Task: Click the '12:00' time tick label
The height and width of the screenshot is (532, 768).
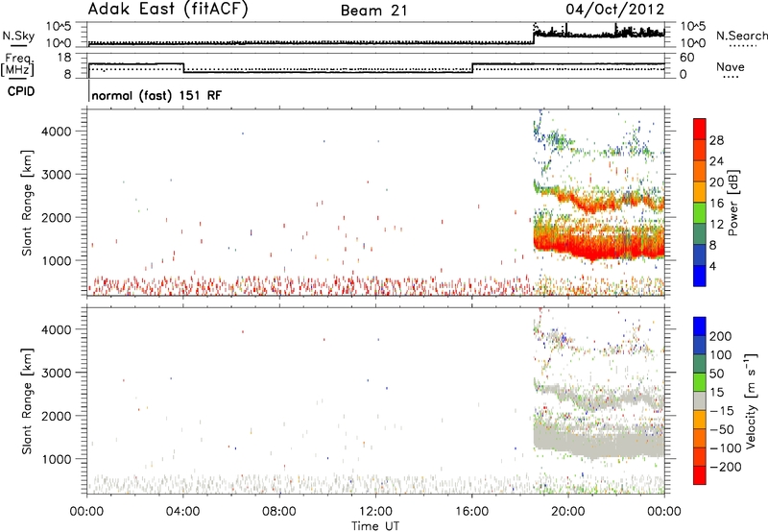Action: 375,512
